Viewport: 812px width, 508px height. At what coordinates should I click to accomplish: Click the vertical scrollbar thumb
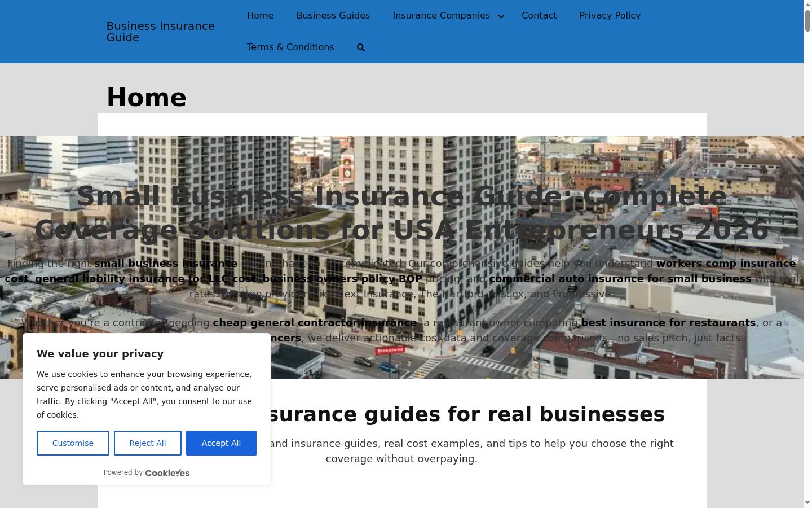(x=807, y=20)
